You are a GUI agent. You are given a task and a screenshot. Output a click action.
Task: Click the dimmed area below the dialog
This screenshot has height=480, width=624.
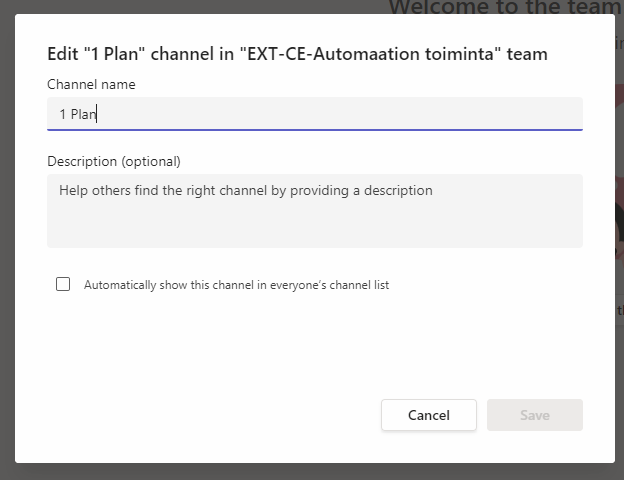pyautogui.click(x=312, y=472)
